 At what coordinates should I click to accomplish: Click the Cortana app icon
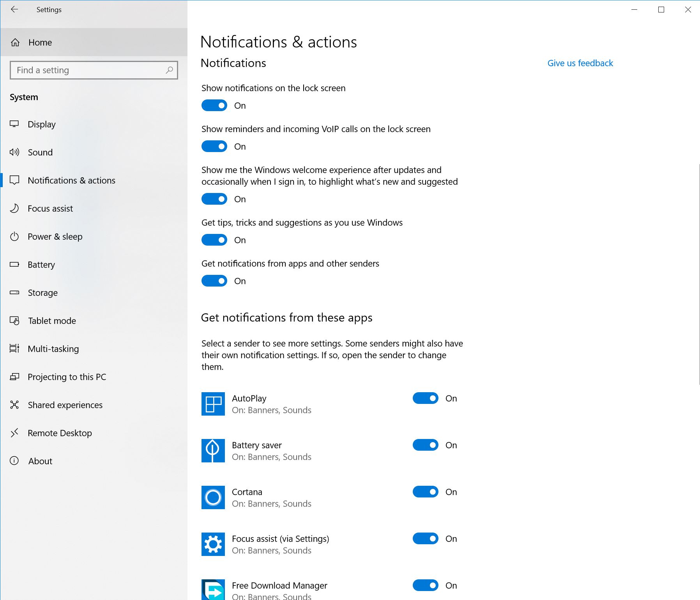coord(213,497)
